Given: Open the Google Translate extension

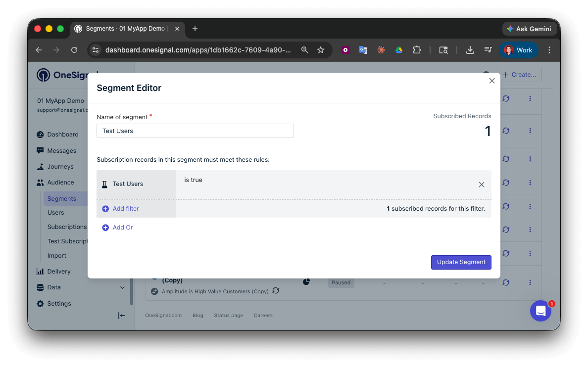Looking at the screenshot, I should 363,50.
